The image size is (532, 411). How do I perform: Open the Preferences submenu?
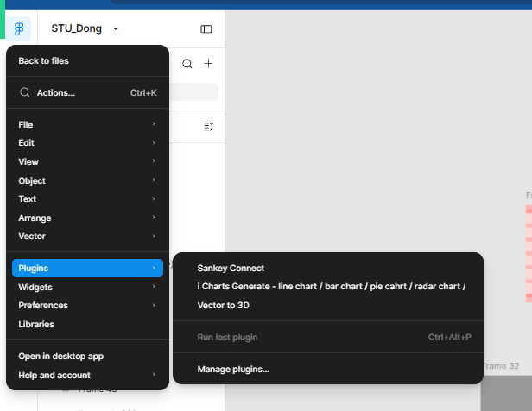click(87, 305)
